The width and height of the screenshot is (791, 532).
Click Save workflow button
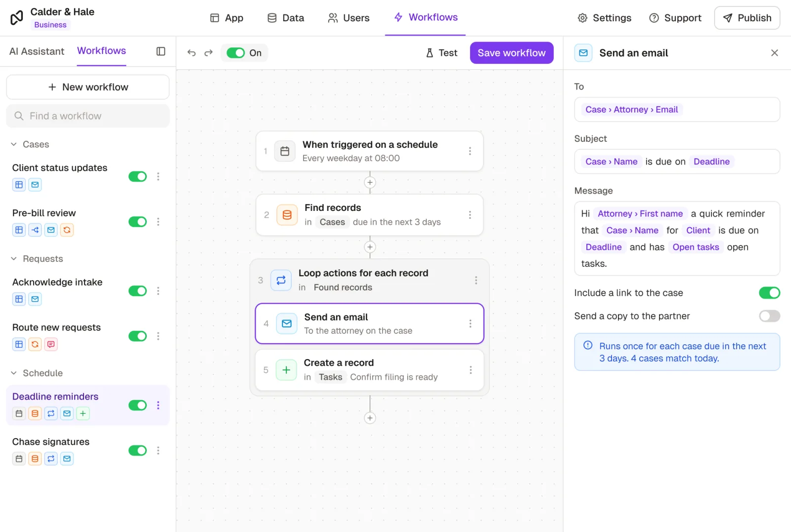click(x=512, y=53)
